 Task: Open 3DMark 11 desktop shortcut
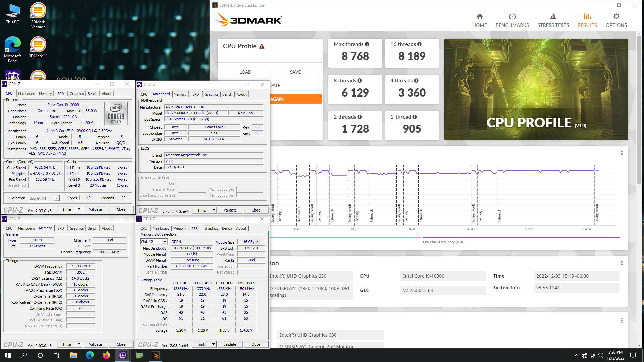[38, 47]
